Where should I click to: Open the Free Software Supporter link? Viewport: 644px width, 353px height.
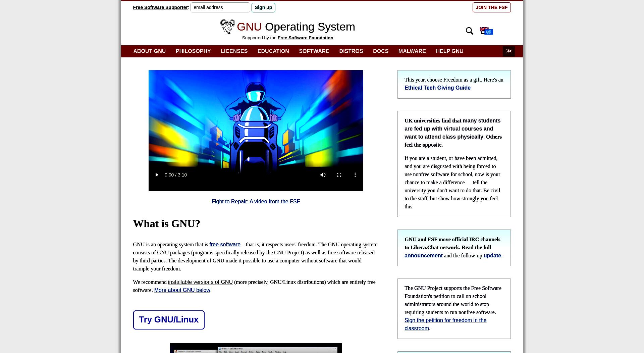pos(160,7)
